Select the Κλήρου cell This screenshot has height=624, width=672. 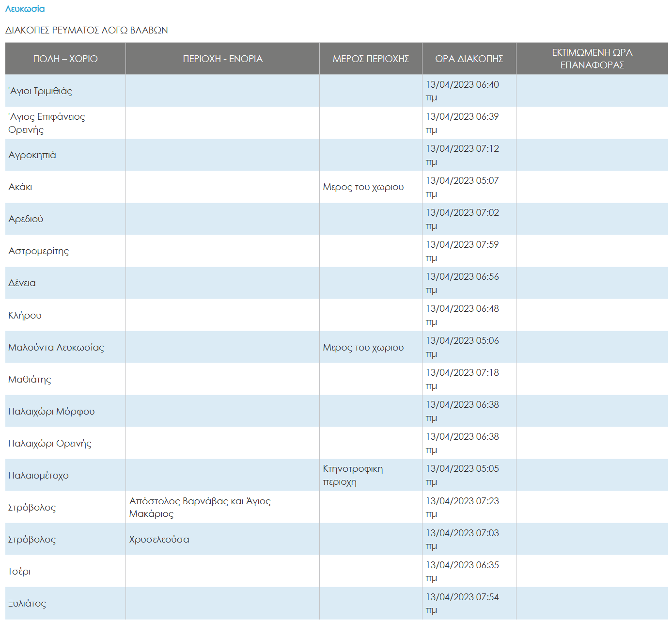(65, 315)
